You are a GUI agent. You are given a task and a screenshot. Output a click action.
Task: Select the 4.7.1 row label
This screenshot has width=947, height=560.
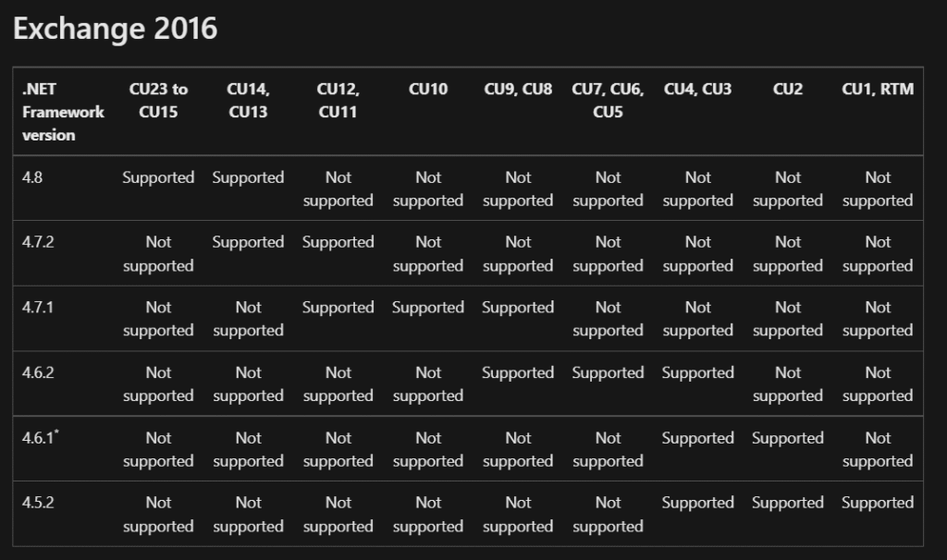coord(38,308)
